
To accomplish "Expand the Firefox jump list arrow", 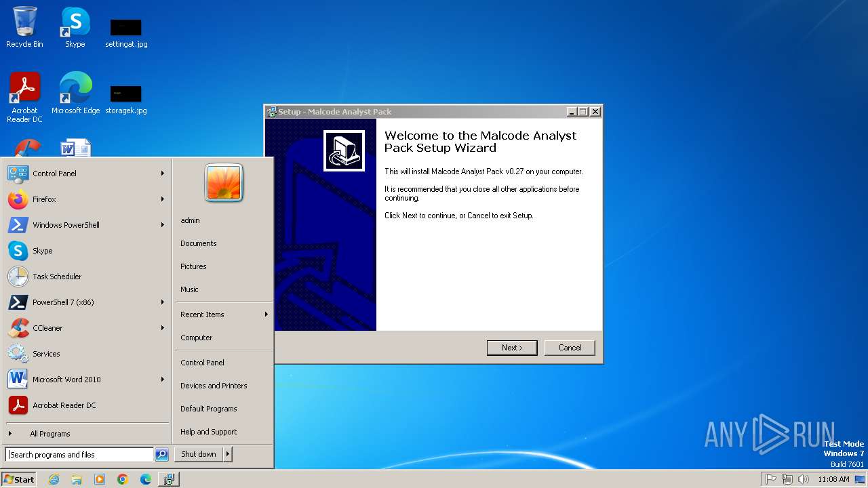I will pyautogui.click(x=163, y=199).
